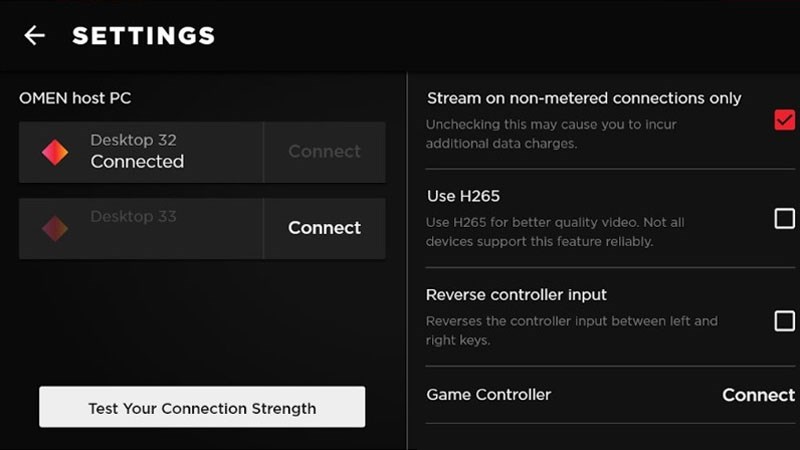The image size is (800, 450).
Task: Enable Reverse controller input checkbox
Action: [784, 321]
